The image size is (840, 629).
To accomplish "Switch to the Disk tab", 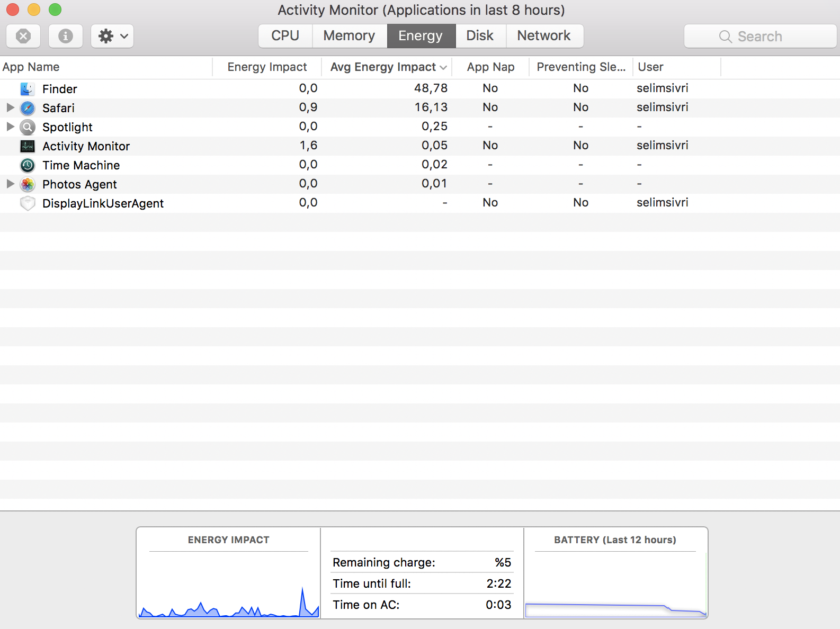I will [480, 35].
